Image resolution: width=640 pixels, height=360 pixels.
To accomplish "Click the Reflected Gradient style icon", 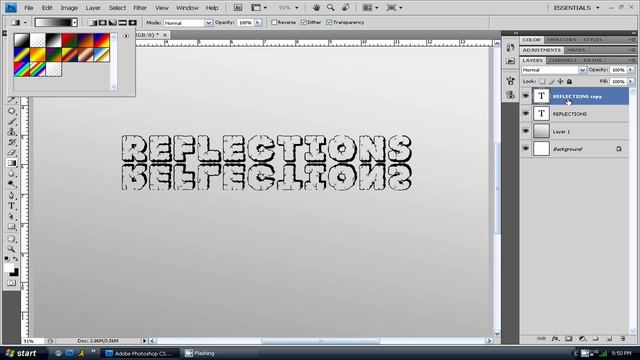I will coord(122,23).
